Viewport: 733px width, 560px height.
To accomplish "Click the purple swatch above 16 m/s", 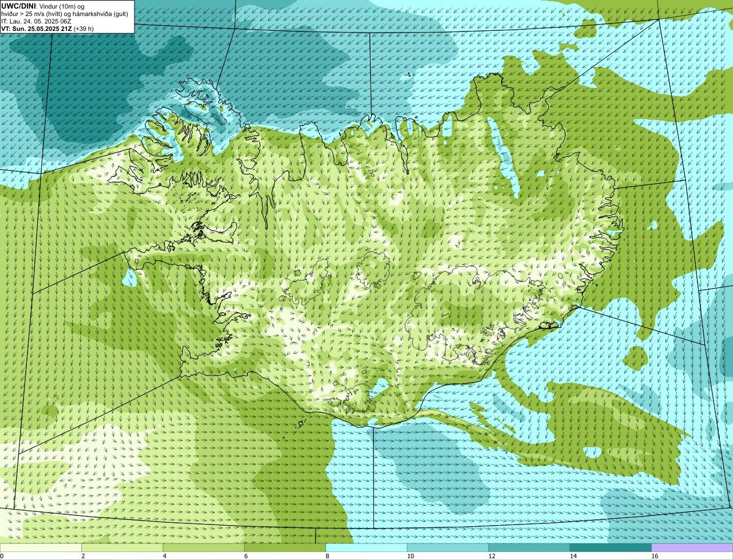I will (692, 548).
